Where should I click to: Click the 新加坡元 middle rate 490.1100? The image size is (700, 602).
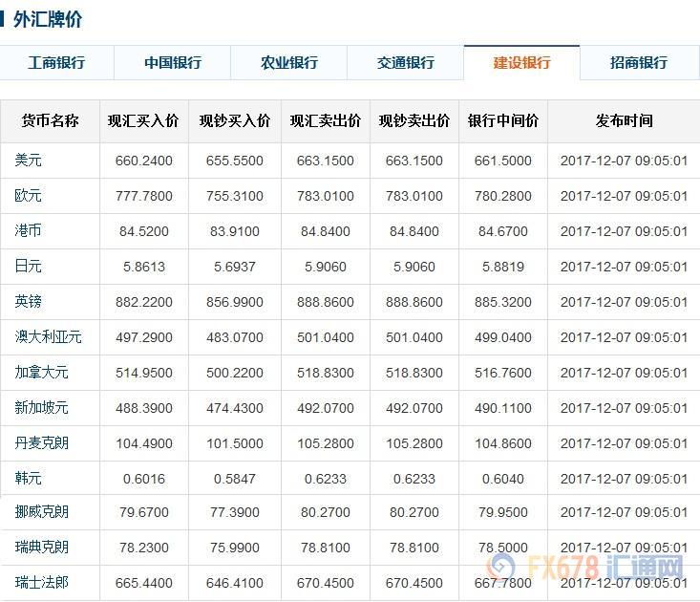pos(503,408)
